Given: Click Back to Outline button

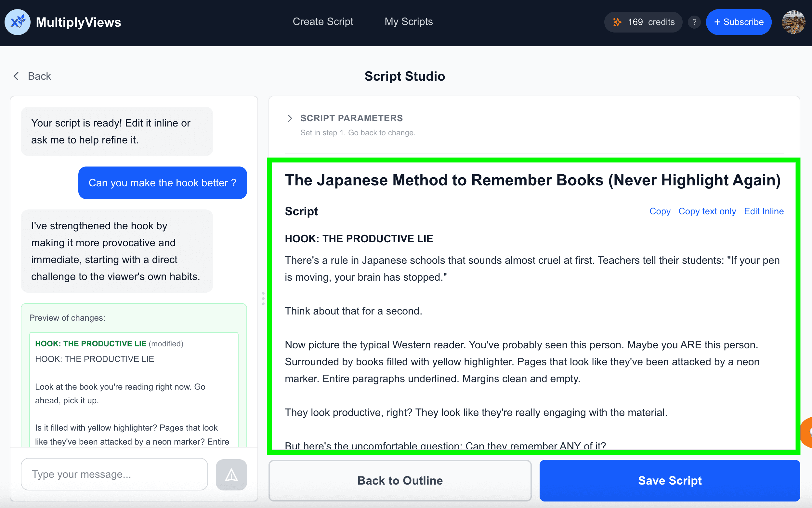Looking at the screenshot, I should 399,480.
